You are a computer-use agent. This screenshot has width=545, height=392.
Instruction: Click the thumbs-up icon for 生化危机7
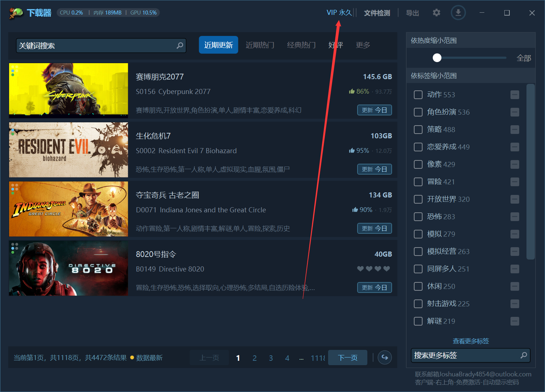pos(352,151)
